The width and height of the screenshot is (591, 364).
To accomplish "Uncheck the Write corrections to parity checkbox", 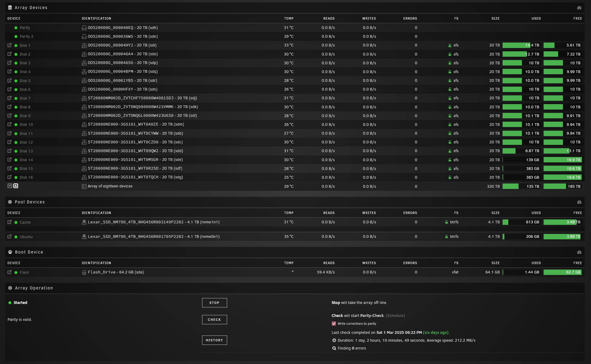I will point(334,323).
